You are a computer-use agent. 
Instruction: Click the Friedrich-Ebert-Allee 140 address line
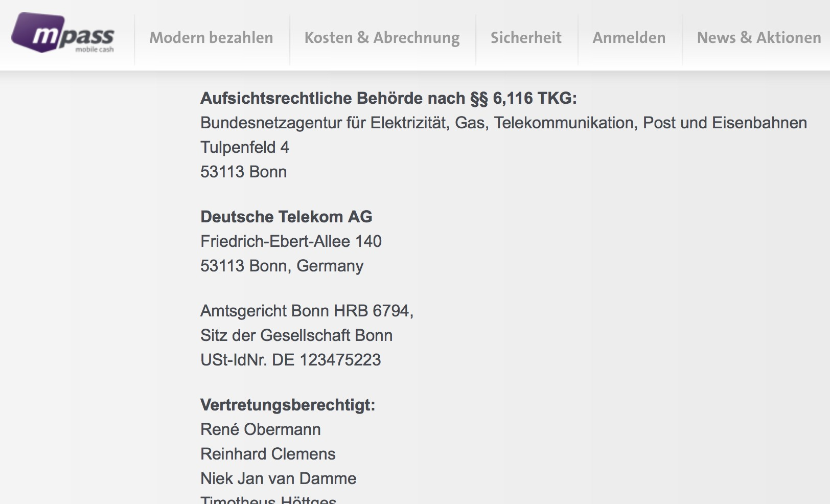pyautogui.click(x=291, y=241)
